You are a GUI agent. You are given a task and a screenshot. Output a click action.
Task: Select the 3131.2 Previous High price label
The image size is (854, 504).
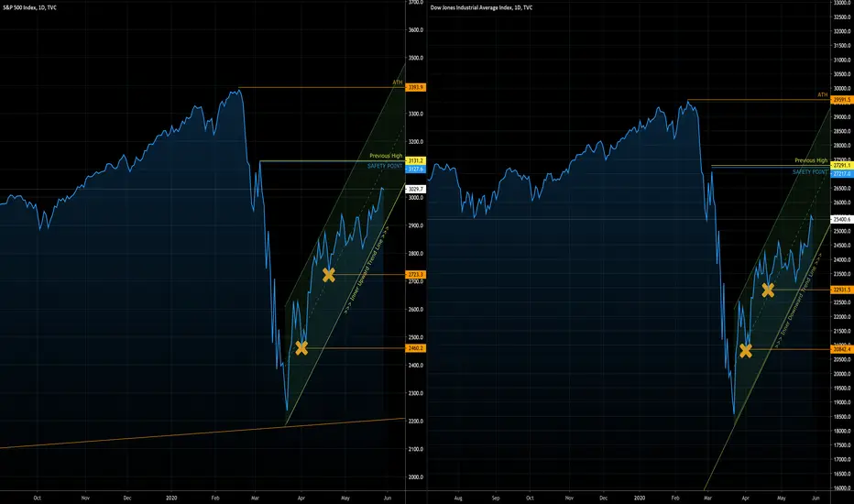[x=416, y=160]
